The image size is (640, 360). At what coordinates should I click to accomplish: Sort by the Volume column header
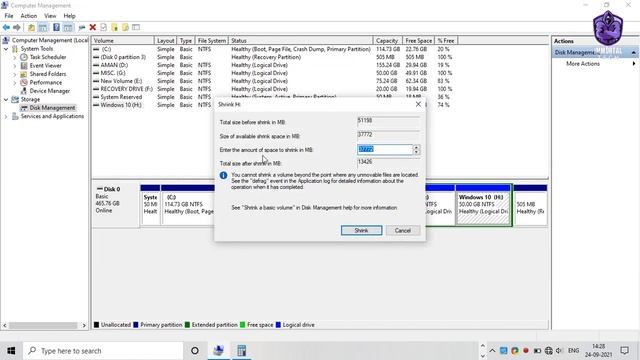[x=123, y=41]
